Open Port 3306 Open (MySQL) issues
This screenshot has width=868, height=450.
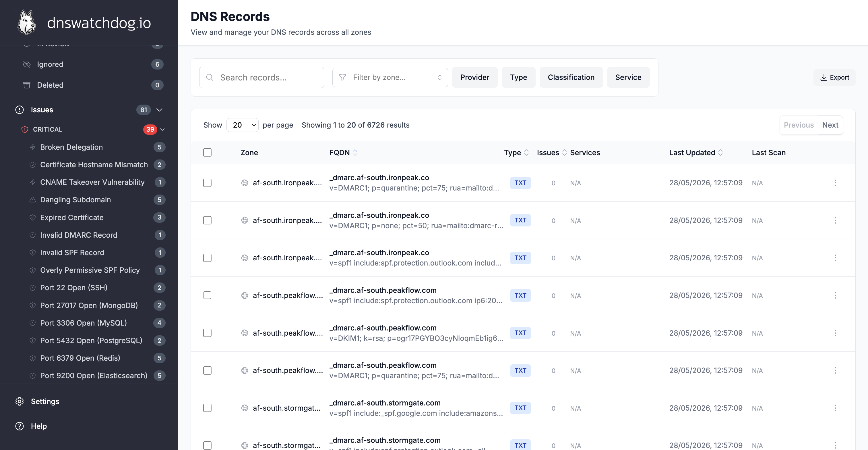click(97, 323)
